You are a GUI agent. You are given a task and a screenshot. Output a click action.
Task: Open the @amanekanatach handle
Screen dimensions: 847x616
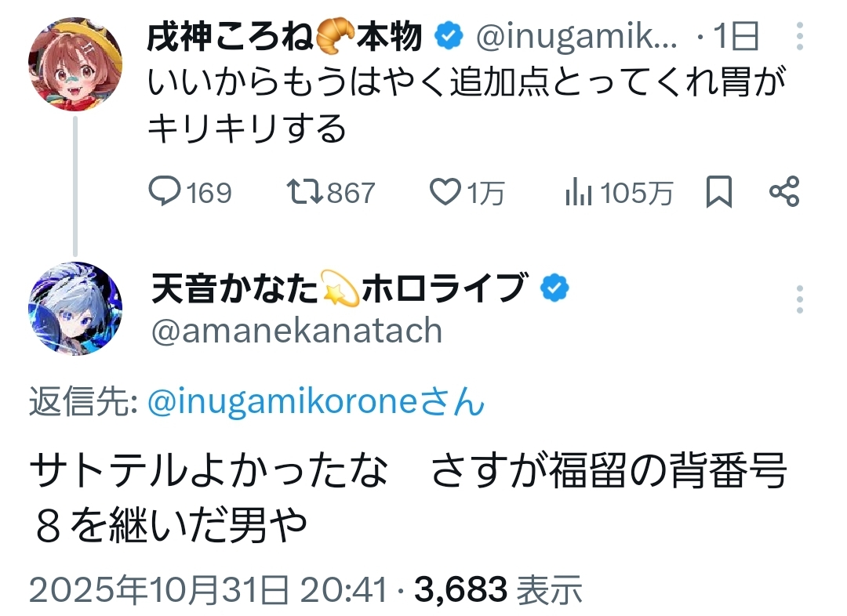click(x=296, y=331)
